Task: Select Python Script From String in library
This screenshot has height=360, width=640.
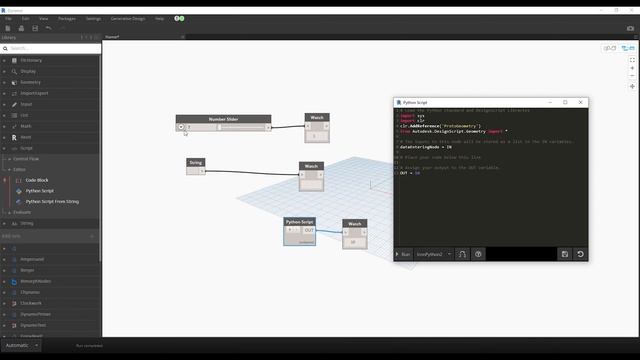Action: pos(52,202)
